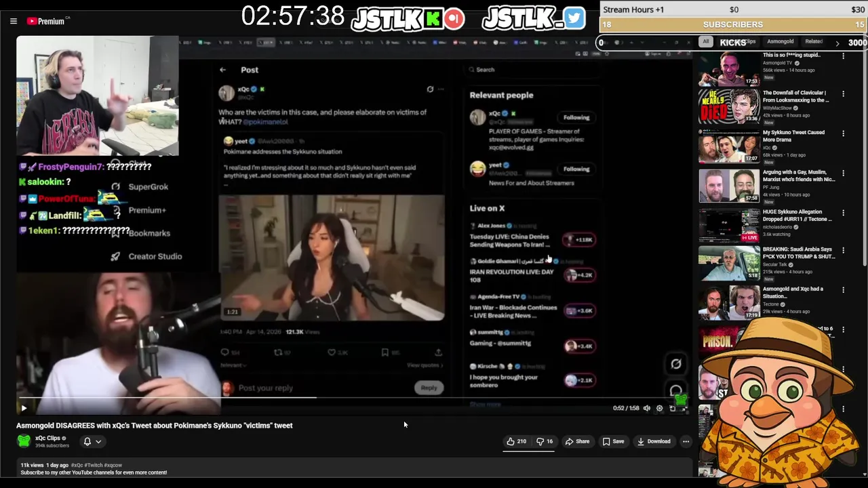Image resolution: width=868 pixels, height=488 pixels.
Task: Open options menu for 'Downfall of Clavicular' video
Action: tap(843, 94)
